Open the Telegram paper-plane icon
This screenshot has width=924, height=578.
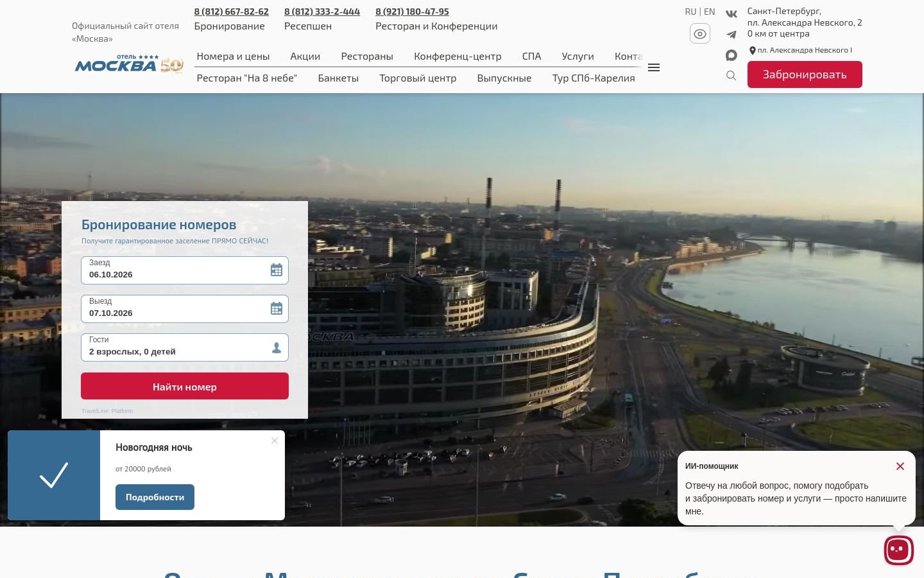coord(731,35)
